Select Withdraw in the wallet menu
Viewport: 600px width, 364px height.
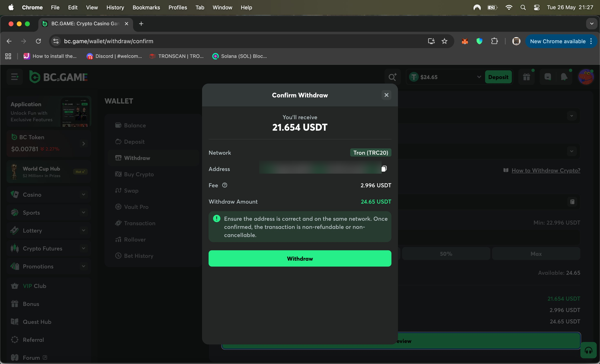[153, 158]
